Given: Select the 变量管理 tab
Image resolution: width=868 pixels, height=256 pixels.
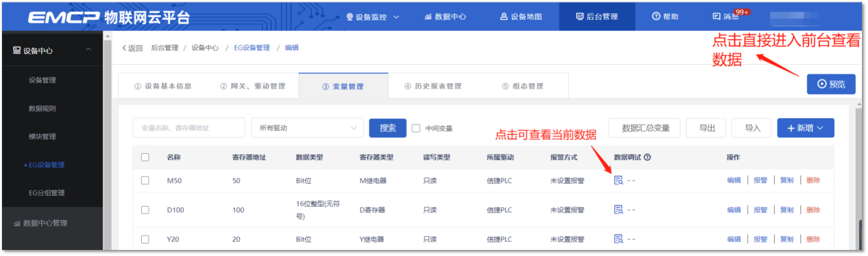Looking at the screenshot, I should pos(343,86).
